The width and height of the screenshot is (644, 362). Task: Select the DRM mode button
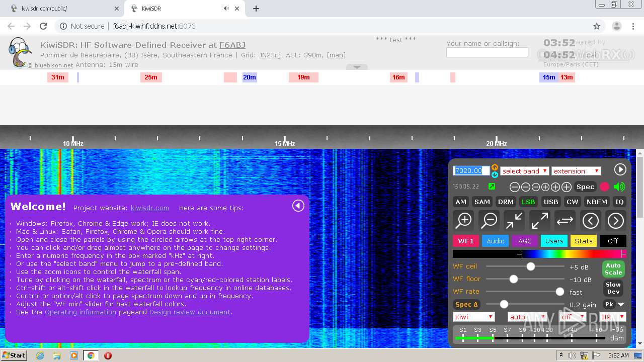(x=506, y=202)
